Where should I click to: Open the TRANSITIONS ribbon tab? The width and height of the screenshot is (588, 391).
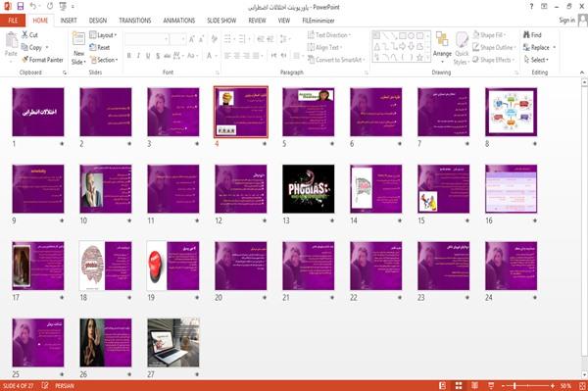(135, 21)
